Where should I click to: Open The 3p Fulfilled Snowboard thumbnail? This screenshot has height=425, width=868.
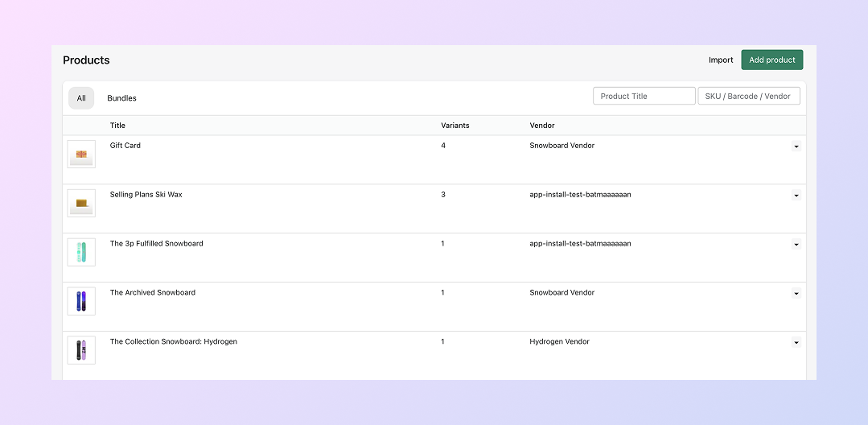pos(81,252)
